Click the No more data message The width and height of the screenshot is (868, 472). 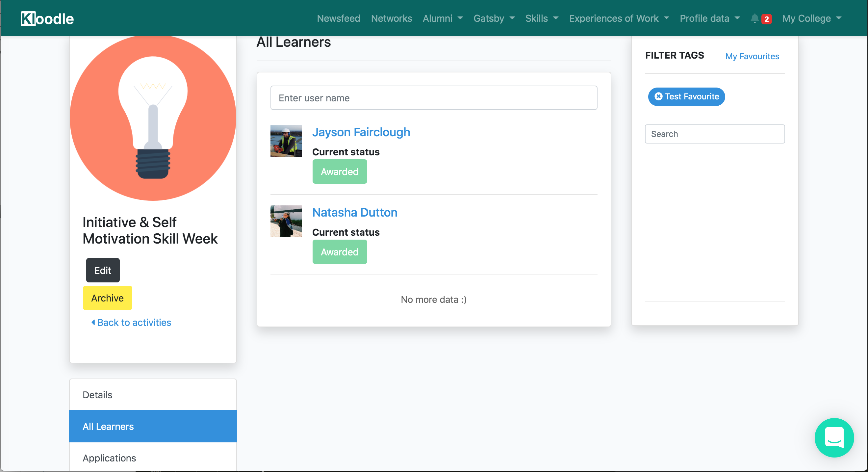pos(434,300)
